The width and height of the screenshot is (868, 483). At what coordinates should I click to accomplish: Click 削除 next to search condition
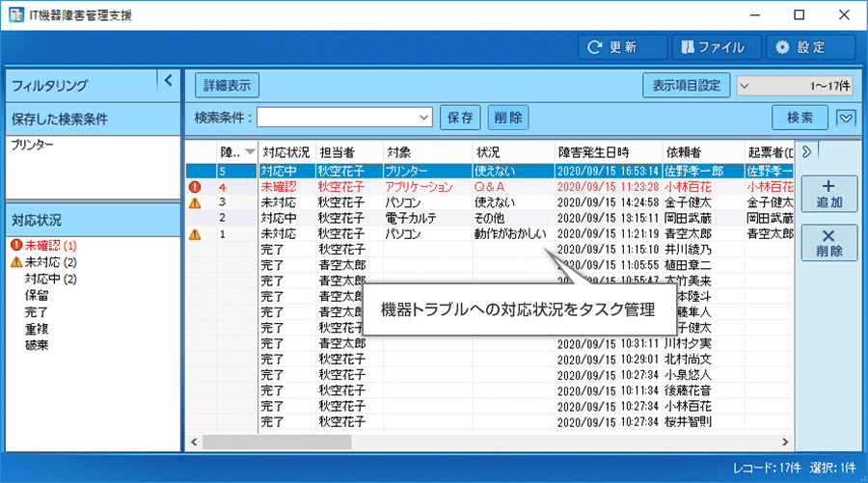coord(508,118)
